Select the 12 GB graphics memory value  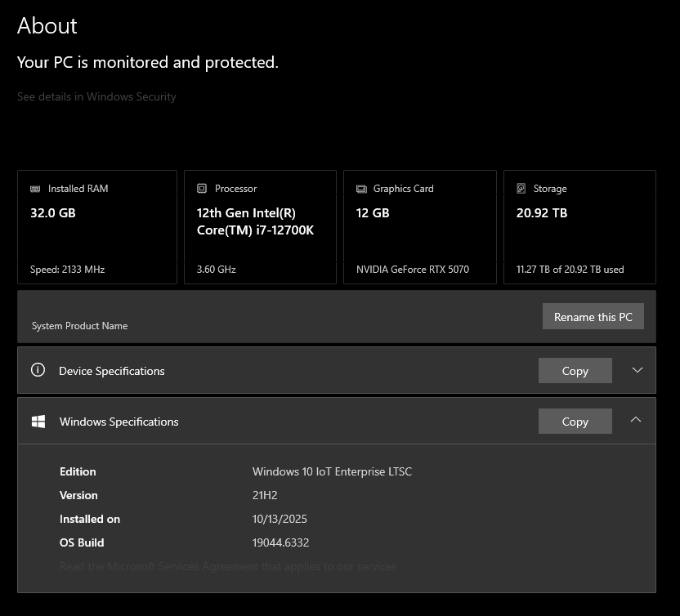point(373,213)
